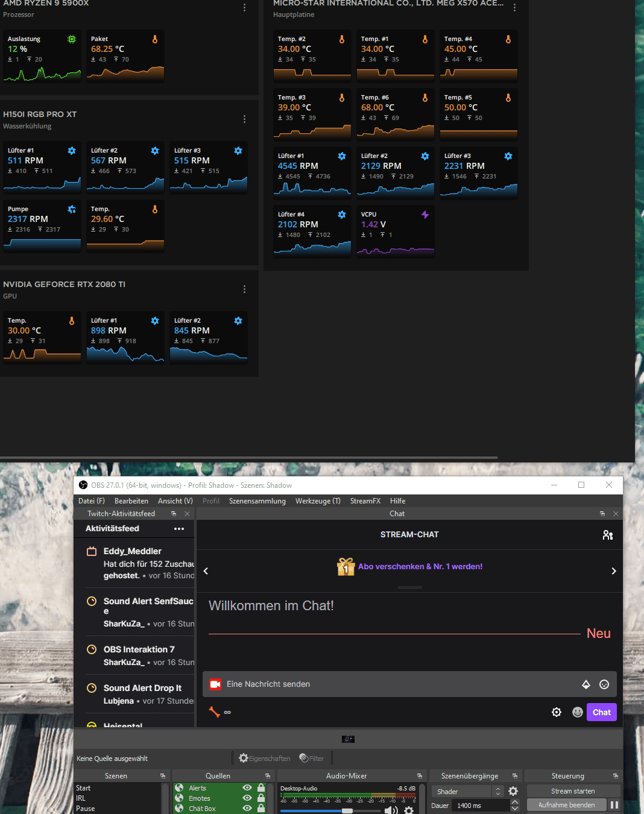Click the bits icon in message field

586,684
